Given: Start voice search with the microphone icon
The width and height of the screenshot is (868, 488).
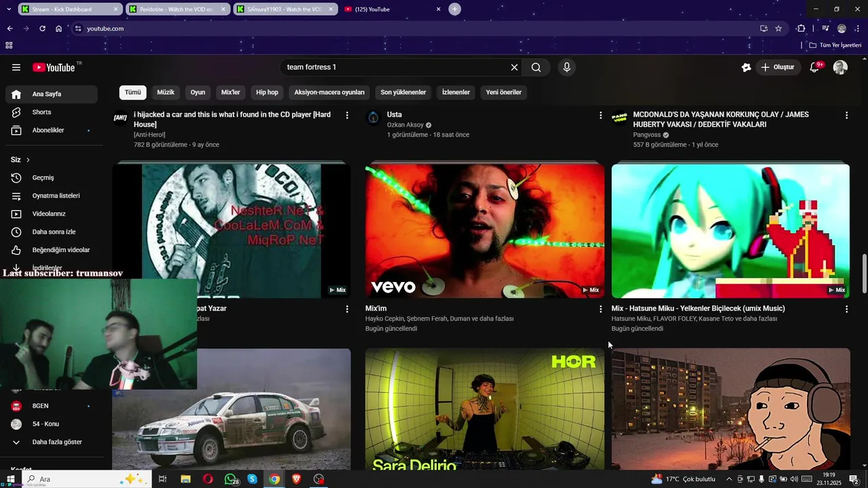Looking at the screenshot, I should [567, 67].
